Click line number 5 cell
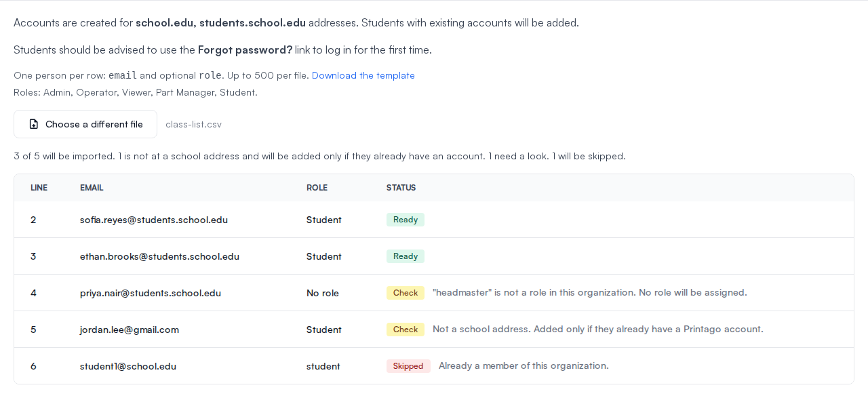The width and height of the screenshot is (868, 398). click(x=33, y=330)
